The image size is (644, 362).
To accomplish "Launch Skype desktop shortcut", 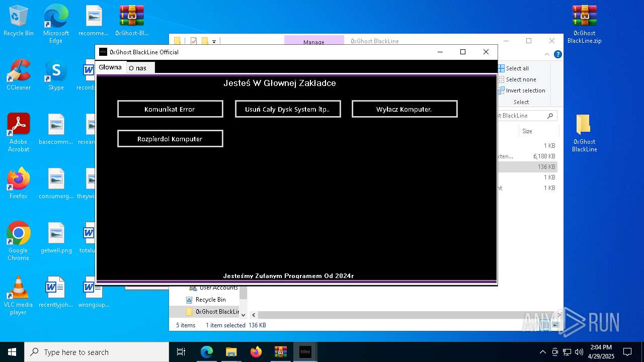I will point(56,75).
